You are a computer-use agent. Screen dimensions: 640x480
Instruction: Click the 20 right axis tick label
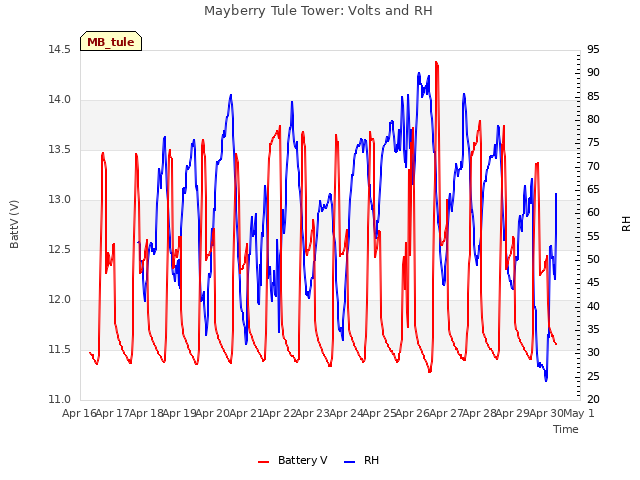tap(593, 400)
